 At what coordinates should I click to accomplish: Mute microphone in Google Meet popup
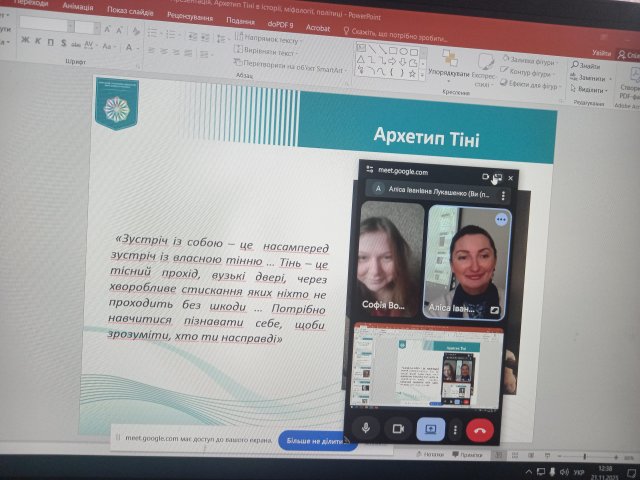[x=367, y=427]
